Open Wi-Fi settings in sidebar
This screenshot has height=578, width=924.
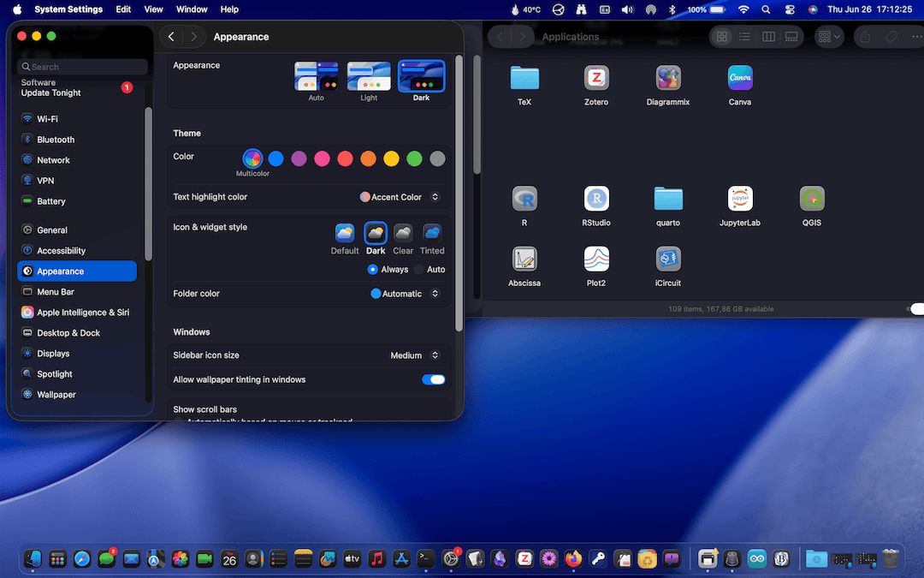[x=77, y=118]
